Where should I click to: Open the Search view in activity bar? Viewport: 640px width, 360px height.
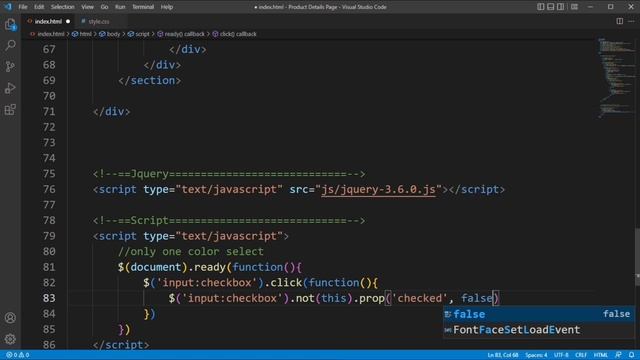click(x=10, y=45)
